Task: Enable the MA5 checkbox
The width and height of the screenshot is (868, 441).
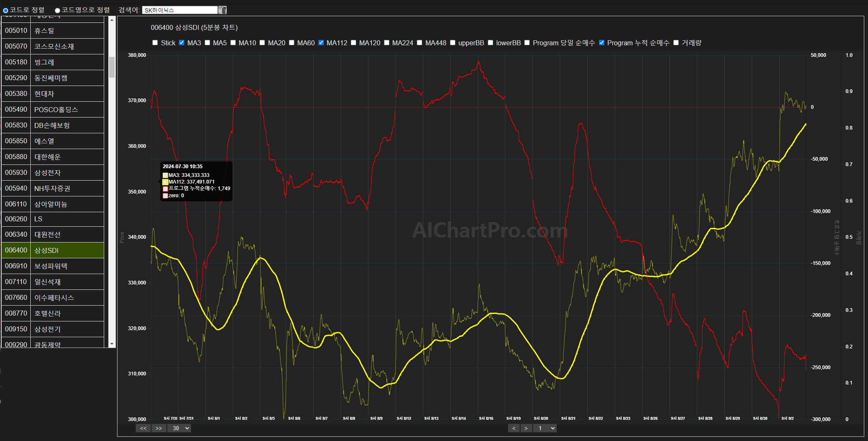Action: (x=207, y=43)
